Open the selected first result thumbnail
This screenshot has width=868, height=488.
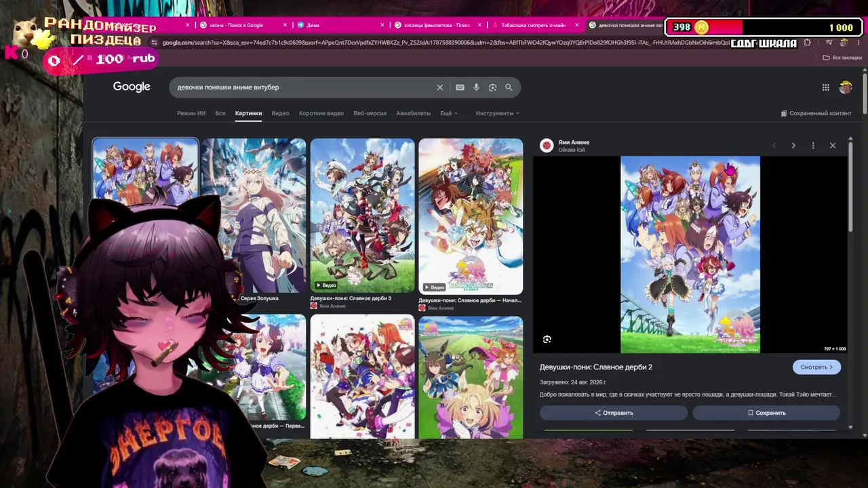pyautogui.click(x=145, y=171)
